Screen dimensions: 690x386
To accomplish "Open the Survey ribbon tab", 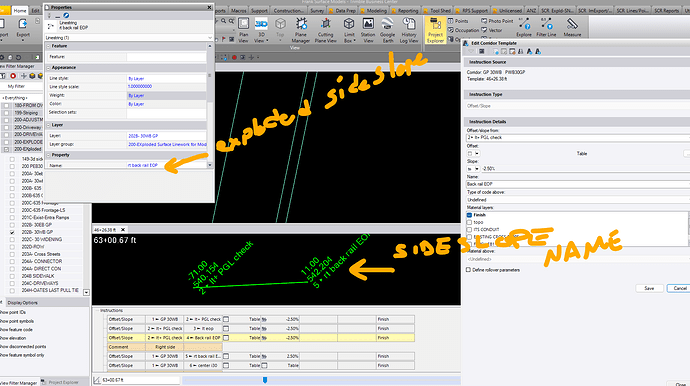I will pyautogui.click(x=316, y=11).
